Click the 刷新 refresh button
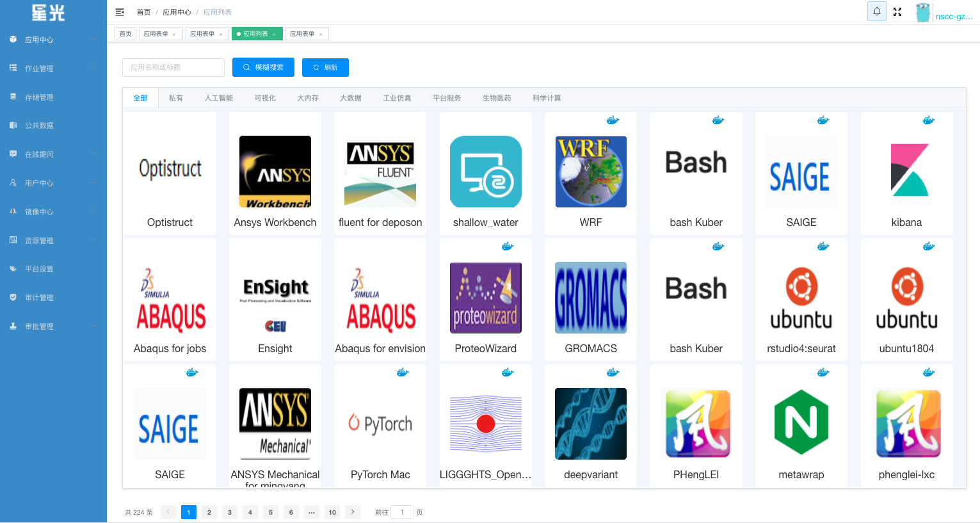980x523 pixels. coord(325,67)
